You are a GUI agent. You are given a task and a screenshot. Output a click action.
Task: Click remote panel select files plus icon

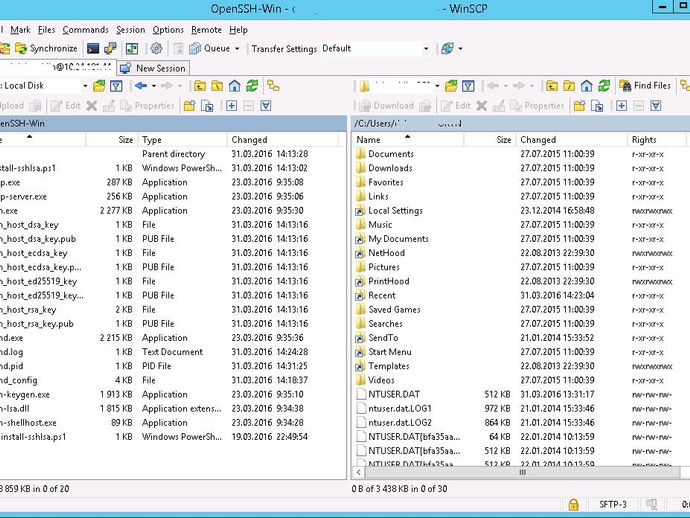click(621, 106)
